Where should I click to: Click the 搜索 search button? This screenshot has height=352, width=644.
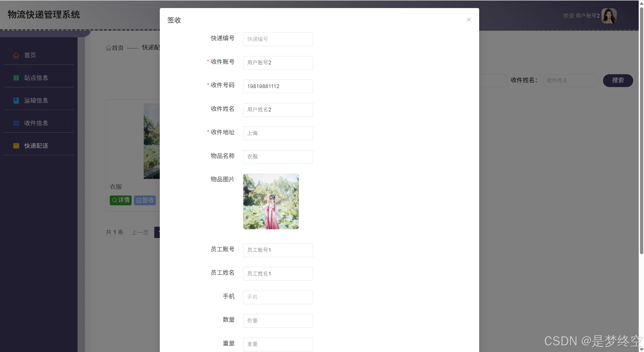(x=618, y=80)
